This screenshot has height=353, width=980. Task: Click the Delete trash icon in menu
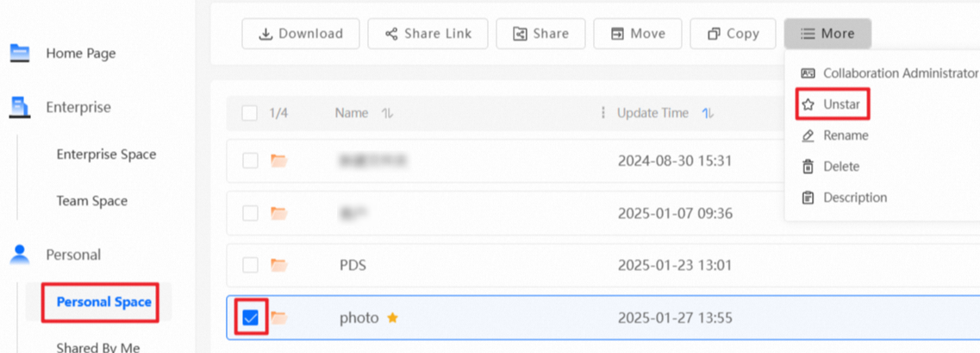[x=808, y=167]
